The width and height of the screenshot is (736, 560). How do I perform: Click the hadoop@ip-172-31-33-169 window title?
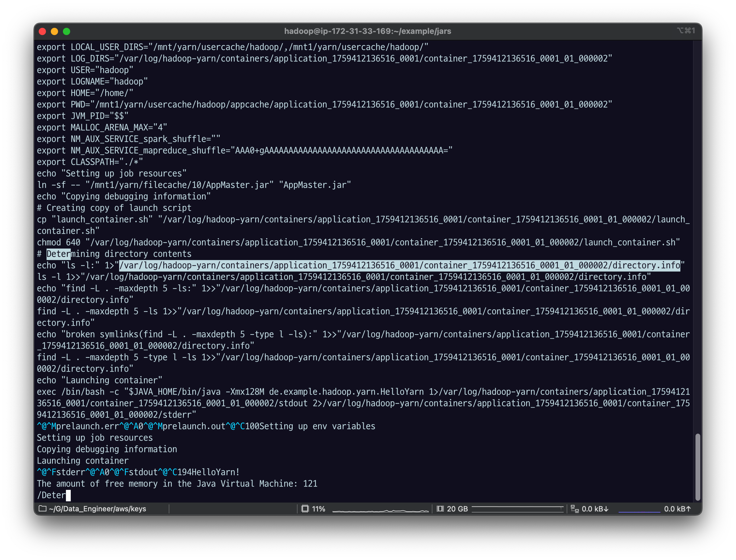pyautogui.click(x=368, y=31)
